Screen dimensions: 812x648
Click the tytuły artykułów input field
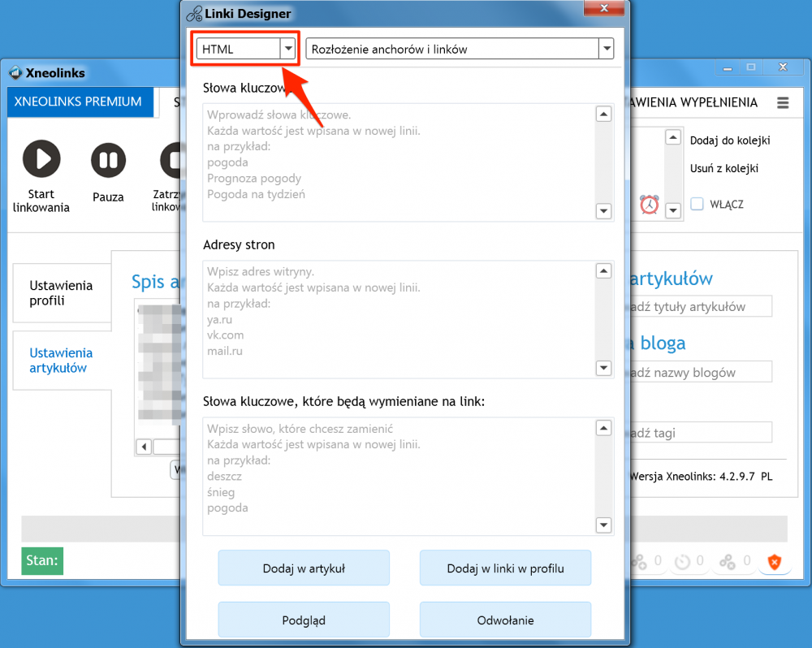tap(701, 307)
